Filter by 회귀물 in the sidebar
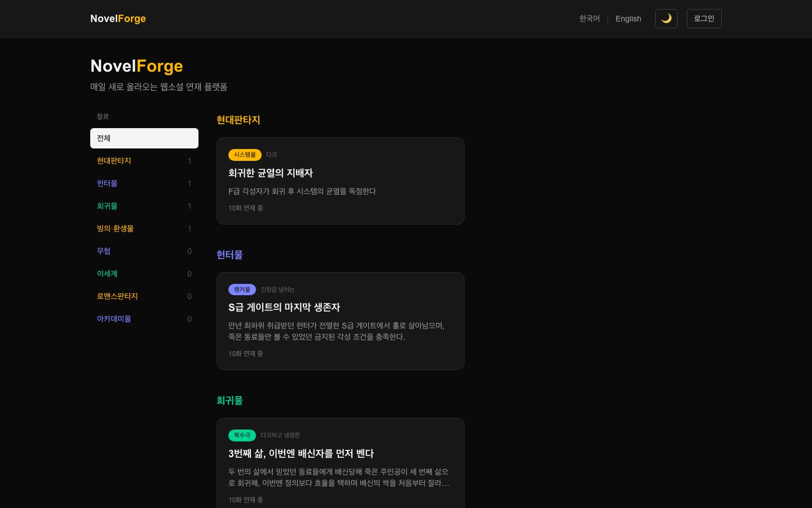This screenshot has width=812, height=508. click(144, 206)
